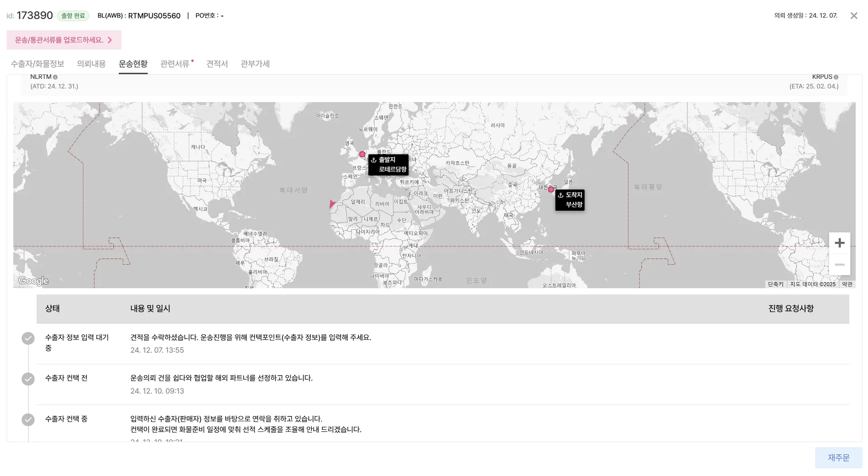The image size is (868, 476).
Task: Click the 의뢰 생성일 24. 12. 07. text
Action: coord(806,15)
